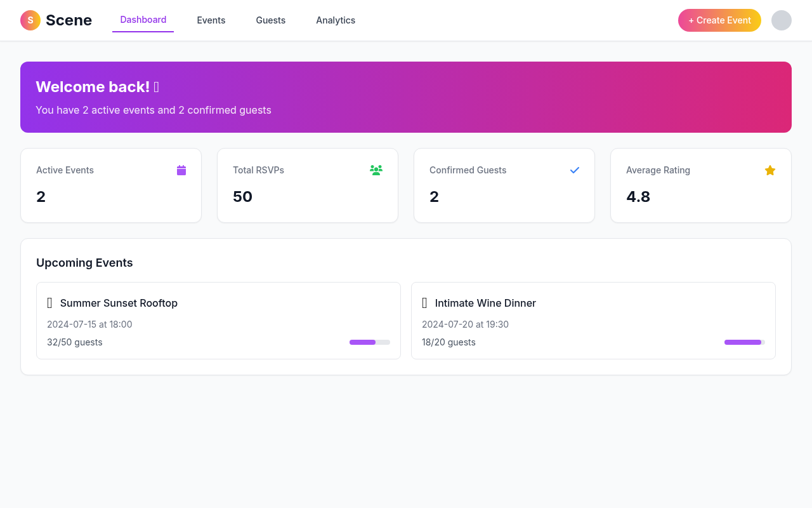Click the checkmark icon in Confirmed Guests
The height and width of the screenshot is (508, 812).
click(575, 170)
